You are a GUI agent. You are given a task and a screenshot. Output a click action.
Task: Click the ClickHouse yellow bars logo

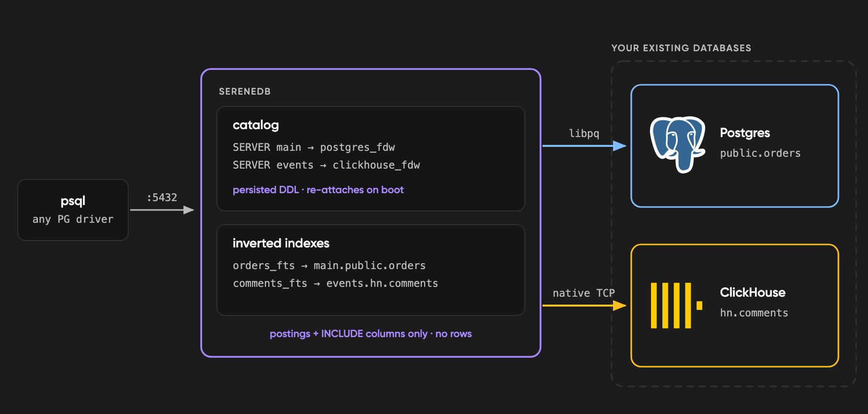[677, 306]
